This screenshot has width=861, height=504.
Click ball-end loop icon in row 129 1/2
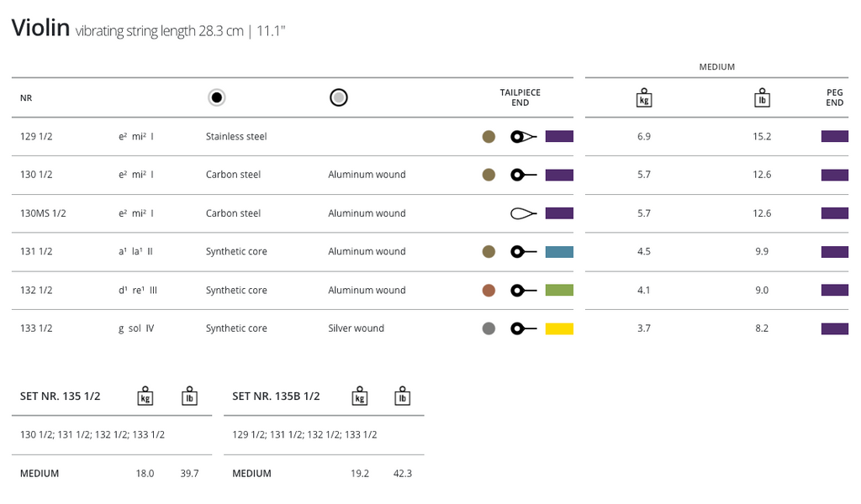(x=523, y=137)
